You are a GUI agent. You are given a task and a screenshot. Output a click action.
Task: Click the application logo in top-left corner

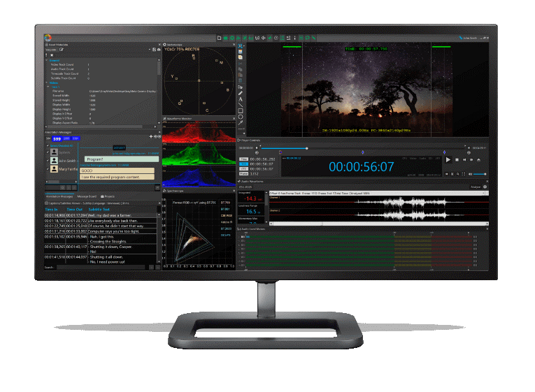point(48,38)
